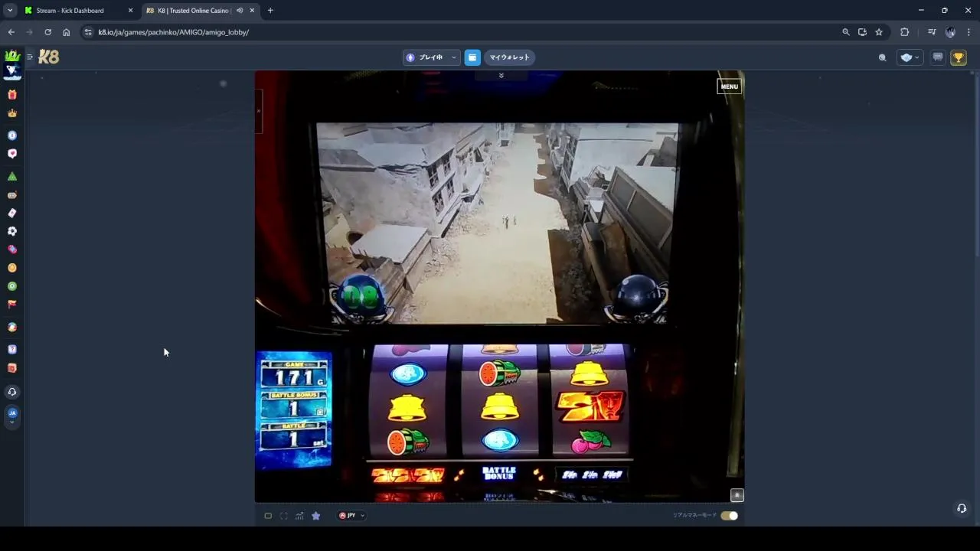Open a new browser tab
The image size is (980, 551).
pos(270,11)
